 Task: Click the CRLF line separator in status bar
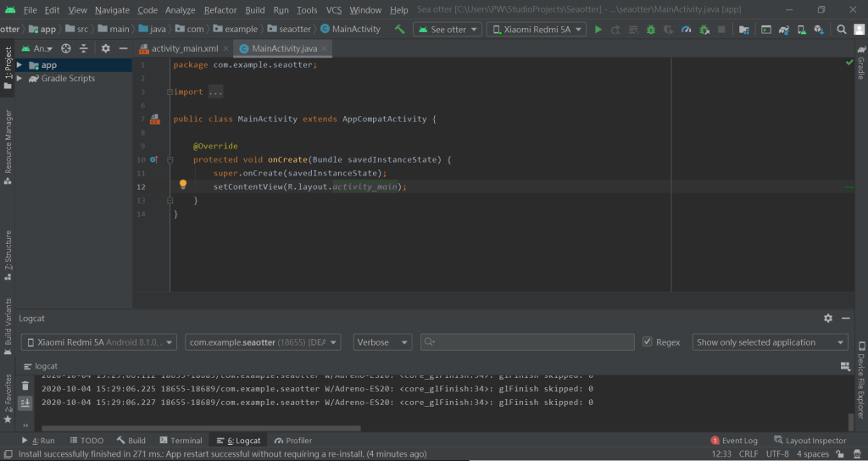(x=748, y=454)
